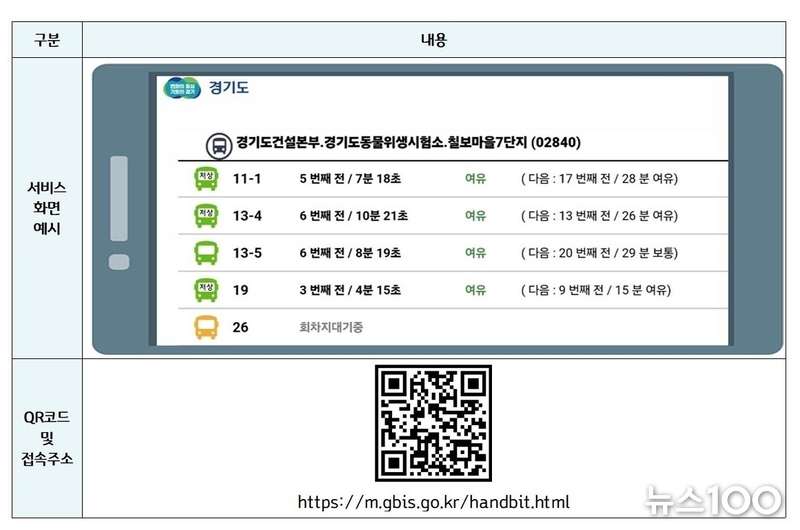Screen dimensions: 800x530
Task: Click the 경기도 text in the header
Action: (x=229, y=88)
